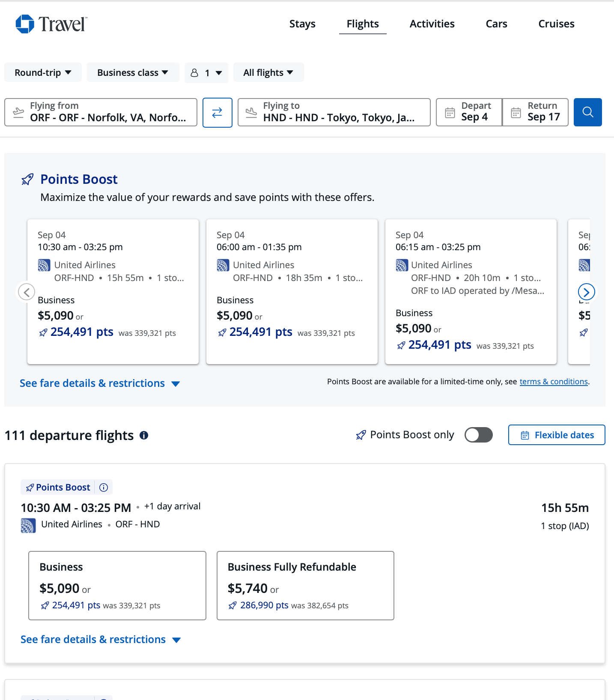Click info icon beside 111 departure flights
The height and width of the screenshot is (700, 614).
[144, 436]
